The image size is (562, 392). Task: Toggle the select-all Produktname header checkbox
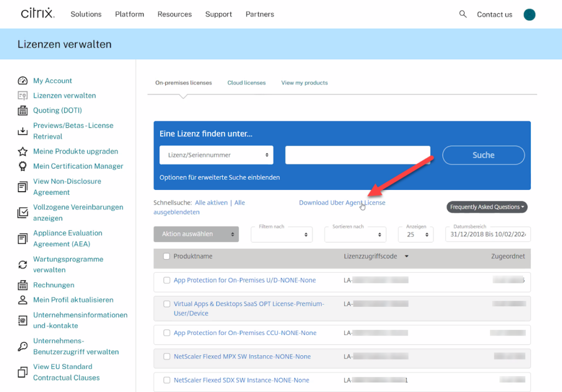[x=167, y=256]
